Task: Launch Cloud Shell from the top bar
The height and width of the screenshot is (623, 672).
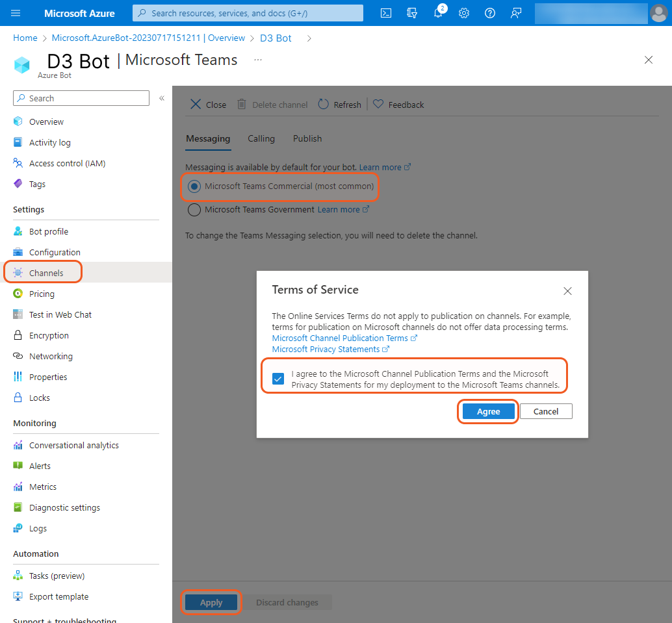Action: tap(385, 13)
